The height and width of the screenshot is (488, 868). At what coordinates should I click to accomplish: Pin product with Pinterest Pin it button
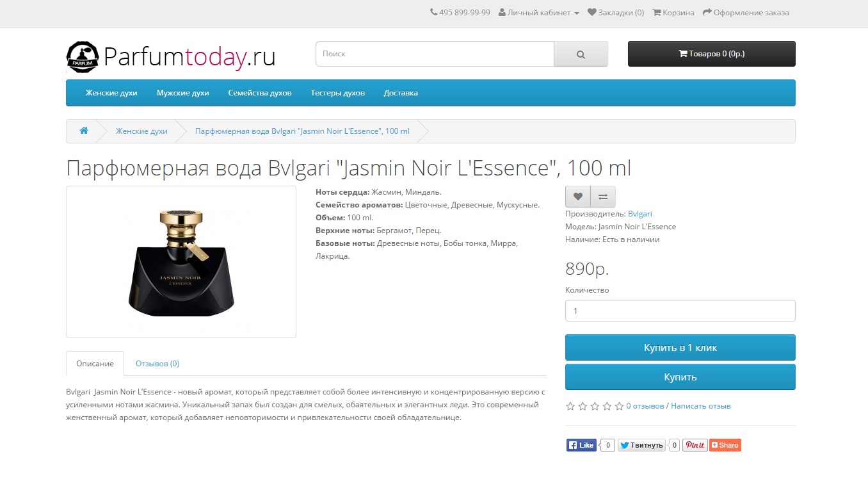(695, 445)
